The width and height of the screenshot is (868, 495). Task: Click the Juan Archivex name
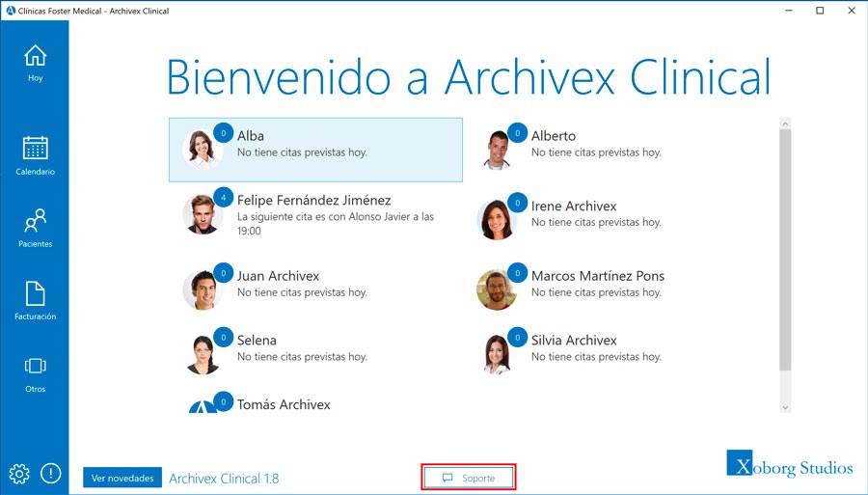(279, 276)
